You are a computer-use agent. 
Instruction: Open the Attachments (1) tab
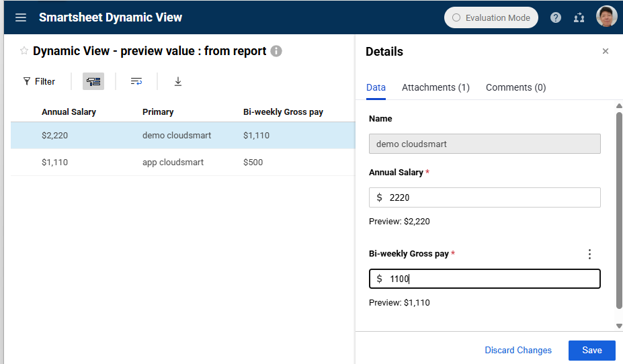pos(435,87)
